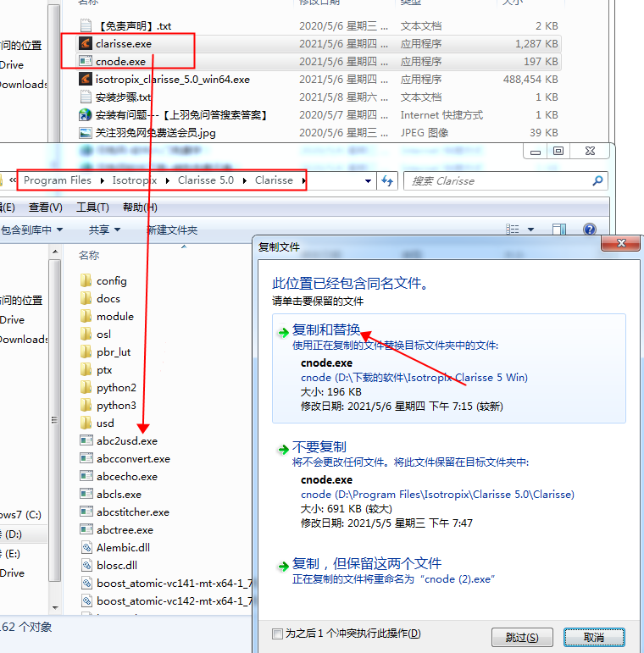
Task: Open the 共享 share dropdown
Action: [x=104, y=230]
